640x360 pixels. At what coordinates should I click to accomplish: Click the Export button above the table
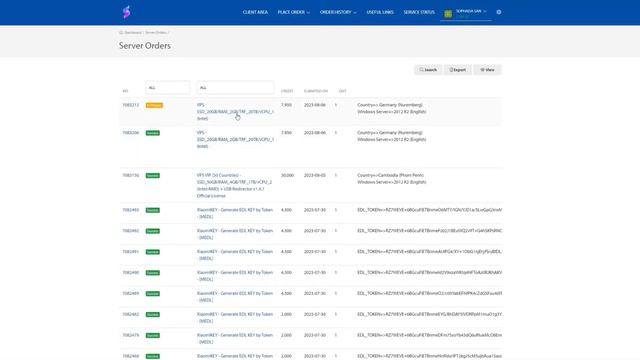pyautogui.click(x=458, y=70)
